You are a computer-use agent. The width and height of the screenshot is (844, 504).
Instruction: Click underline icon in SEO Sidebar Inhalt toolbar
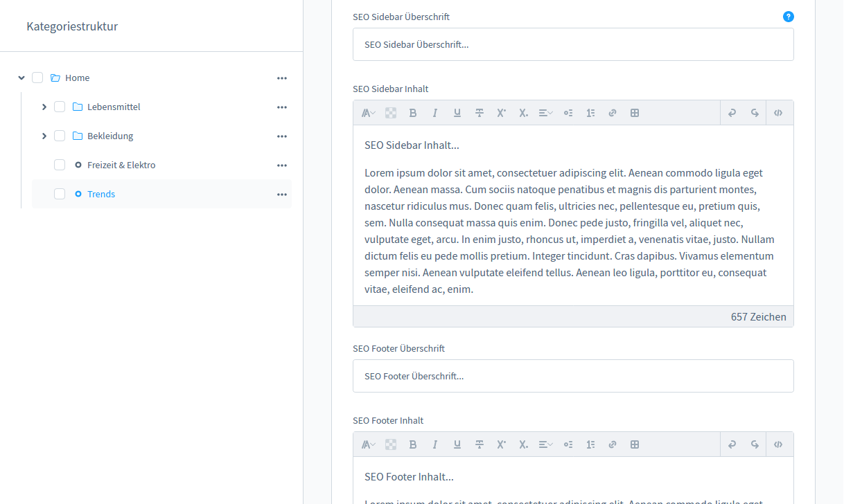point(457,113)
